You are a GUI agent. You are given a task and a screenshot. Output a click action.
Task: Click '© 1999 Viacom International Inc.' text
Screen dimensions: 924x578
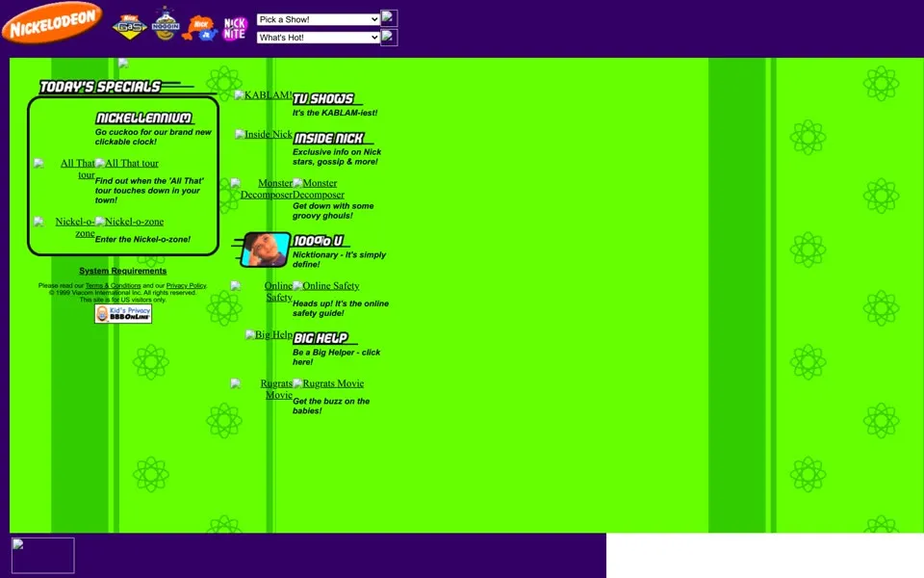click(122, 293)
